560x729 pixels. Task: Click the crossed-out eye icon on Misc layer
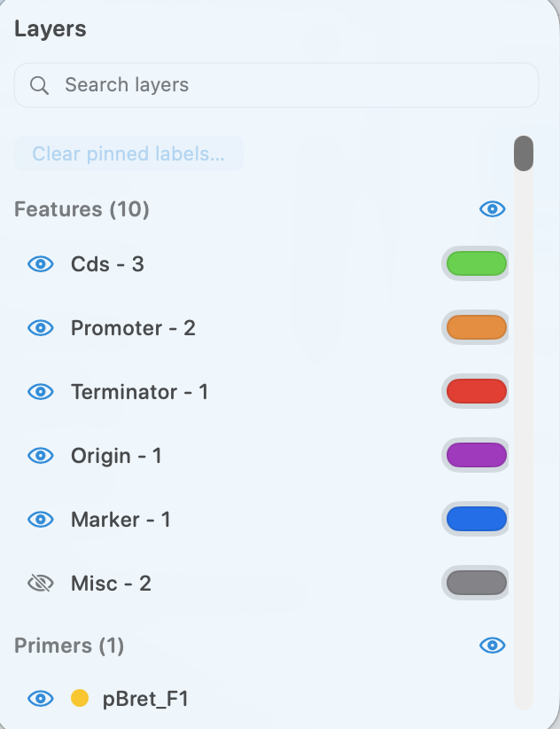40,583
